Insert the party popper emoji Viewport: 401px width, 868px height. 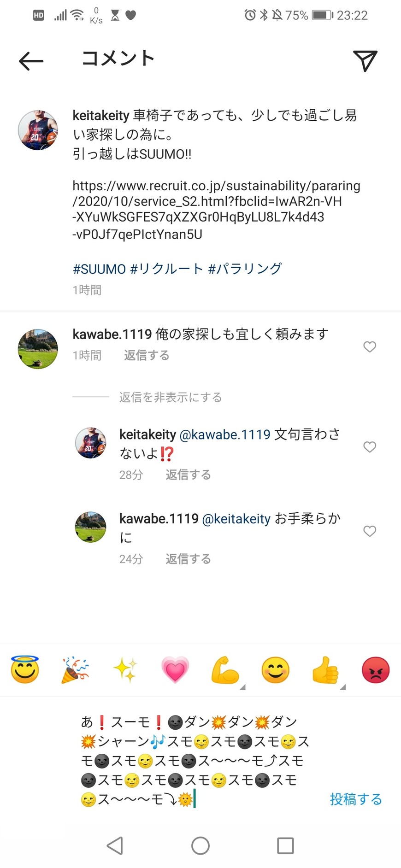click(x=75, y=670)
